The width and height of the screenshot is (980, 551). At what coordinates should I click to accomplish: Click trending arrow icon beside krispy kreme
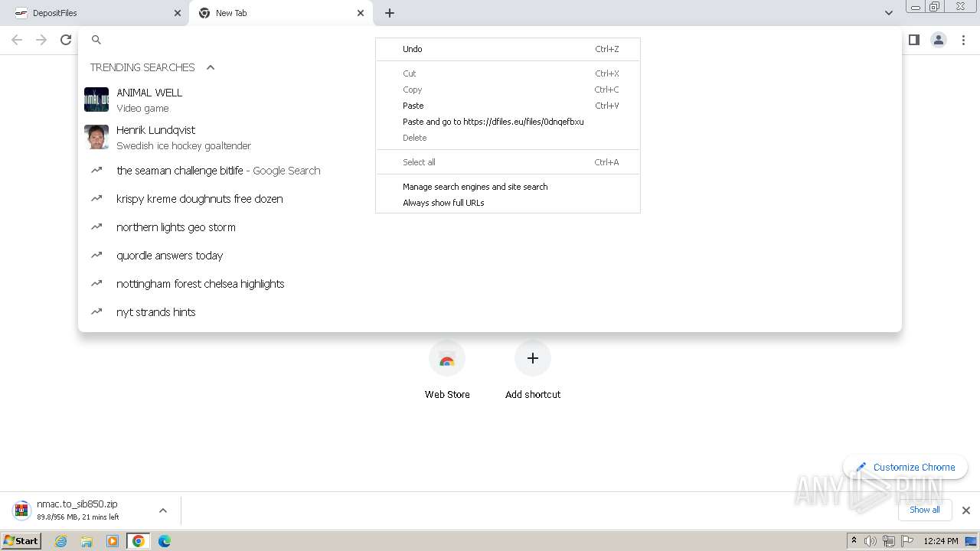coord(96,198)
